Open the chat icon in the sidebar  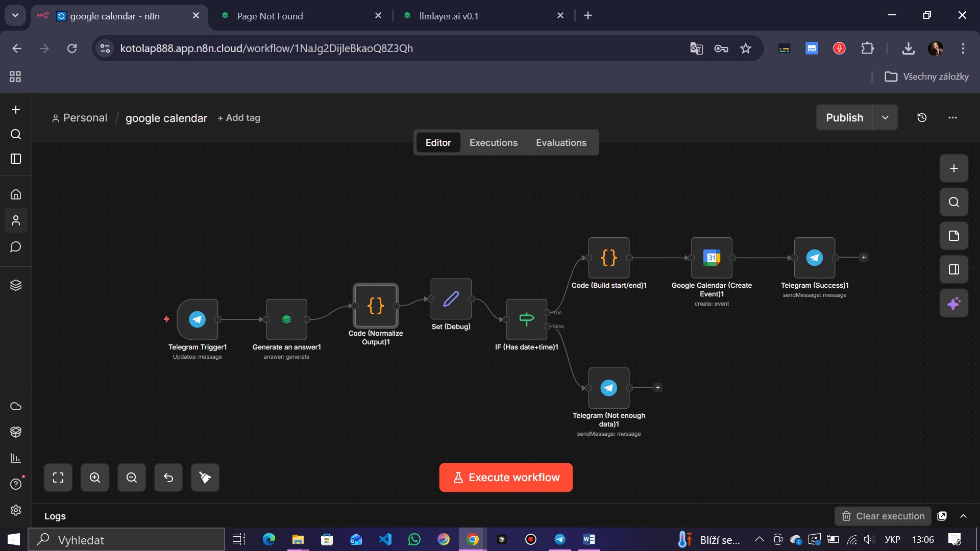pos(16,247)
